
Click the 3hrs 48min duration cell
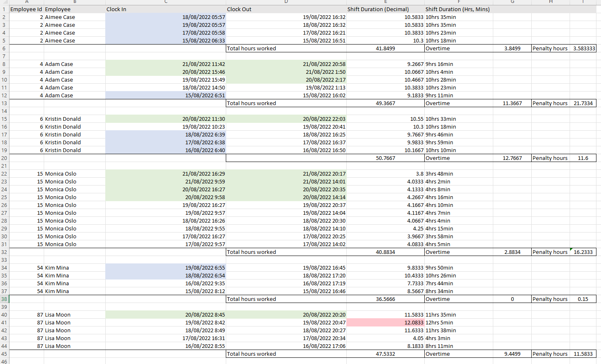[x=458, y=174]
